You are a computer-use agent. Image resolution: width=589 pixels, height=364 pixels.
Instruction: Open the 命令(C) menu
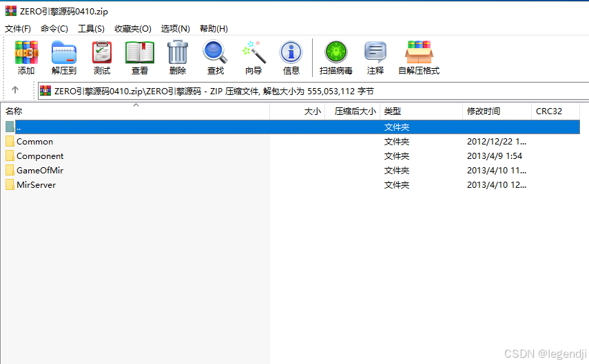(x=54, y=28)
